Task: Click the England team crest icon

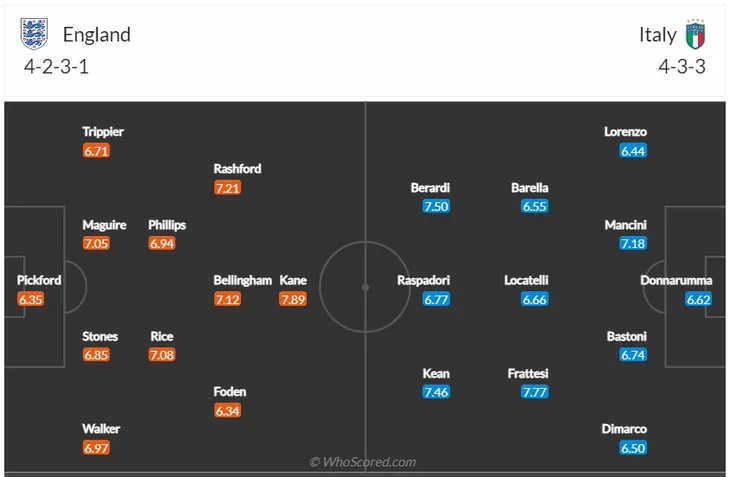Action: 34,34
